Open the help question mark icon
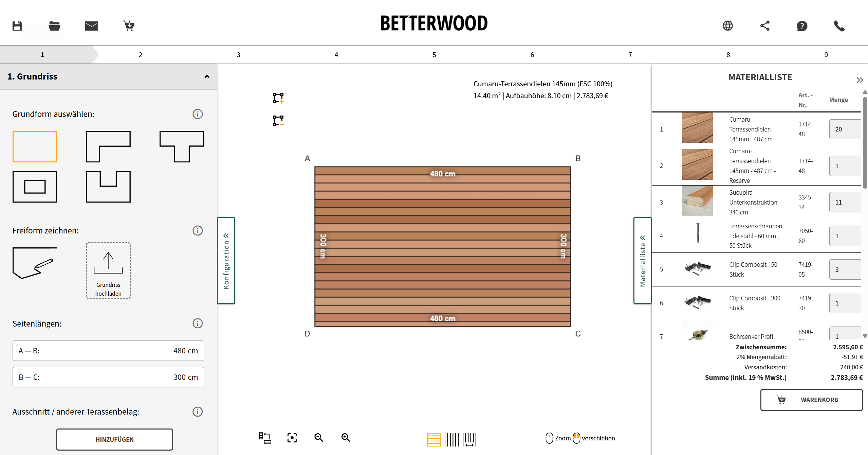The width and height of the screenshot is (868, 455). click(x=802, y=26)
